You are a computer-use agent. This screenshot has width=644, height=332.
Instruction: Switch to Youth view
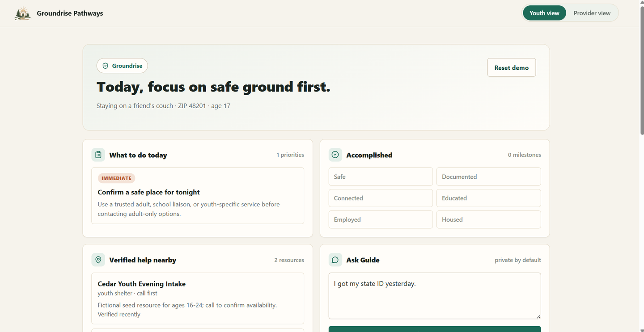click(x=544, y=13)
